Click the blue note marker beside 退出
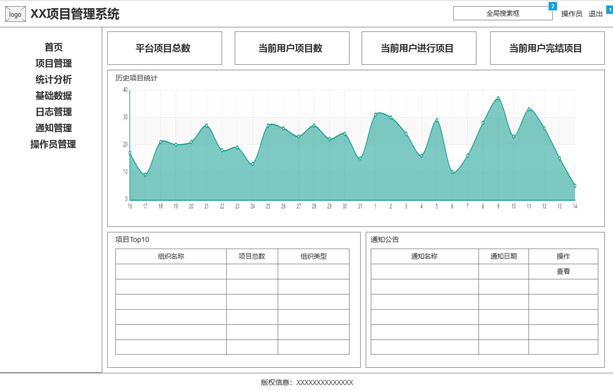The image size is (613, 390). click(x=609, y=9)
